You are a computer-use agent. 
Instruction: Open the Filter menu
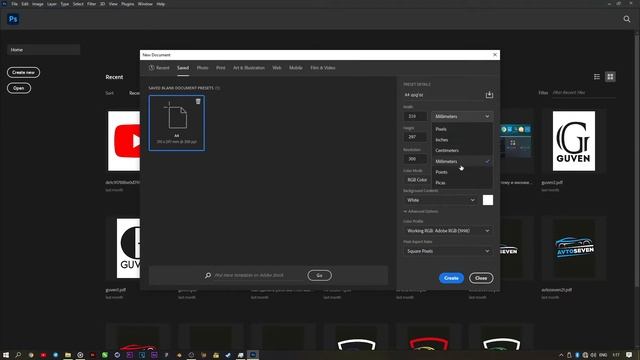(x=91, y=4)
